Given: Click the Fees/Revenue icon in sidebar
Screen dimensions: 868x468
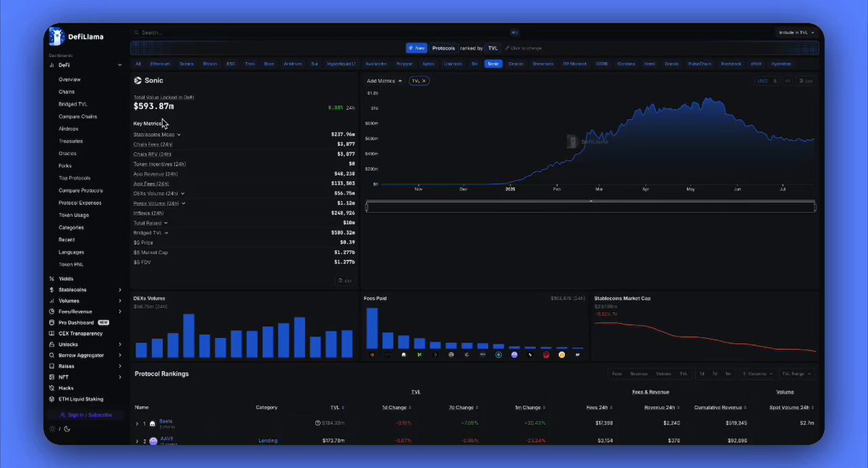Looking at the screenshot, I should tap(51, 311).
